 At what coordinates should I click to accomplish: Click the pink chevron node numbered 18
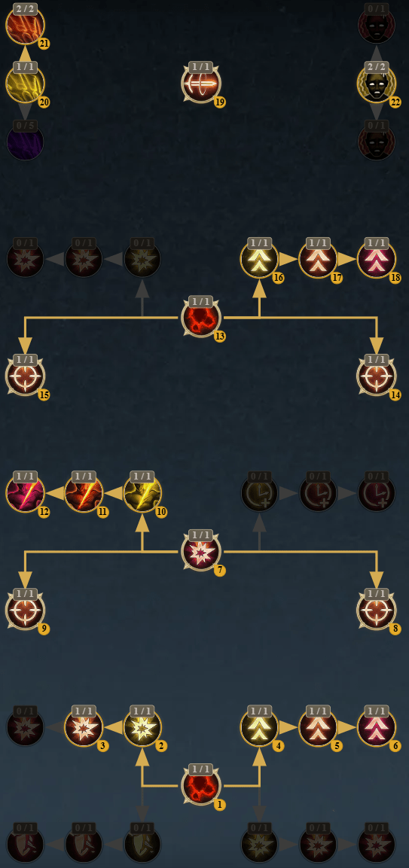click(x=377, y=259)
